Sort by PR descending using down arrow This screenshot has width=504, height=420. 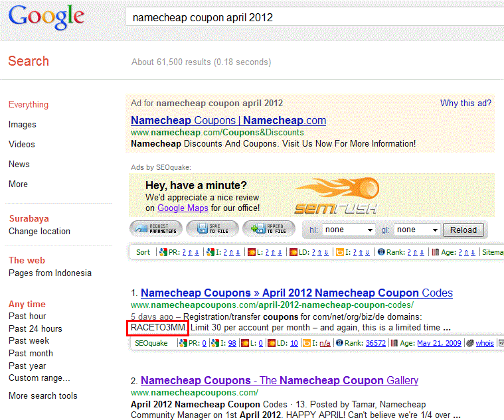click(x=197, y=253)
